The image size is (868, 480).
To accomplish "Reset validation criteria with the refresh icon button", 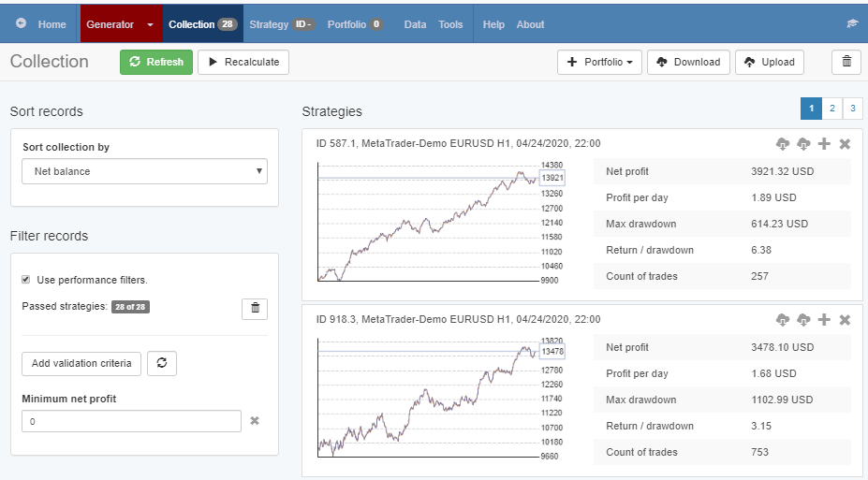I will tap(161, 363).
